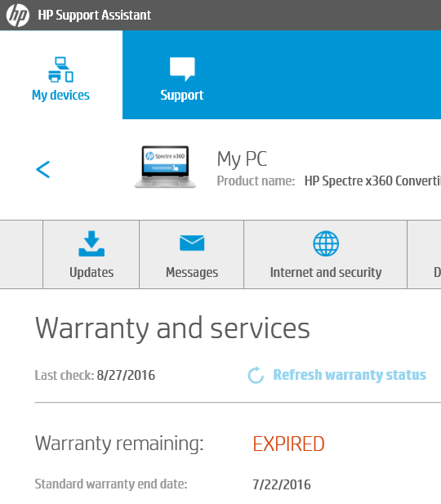
Task: Click the blank tile left of Updates
Action: click(21, 255)
